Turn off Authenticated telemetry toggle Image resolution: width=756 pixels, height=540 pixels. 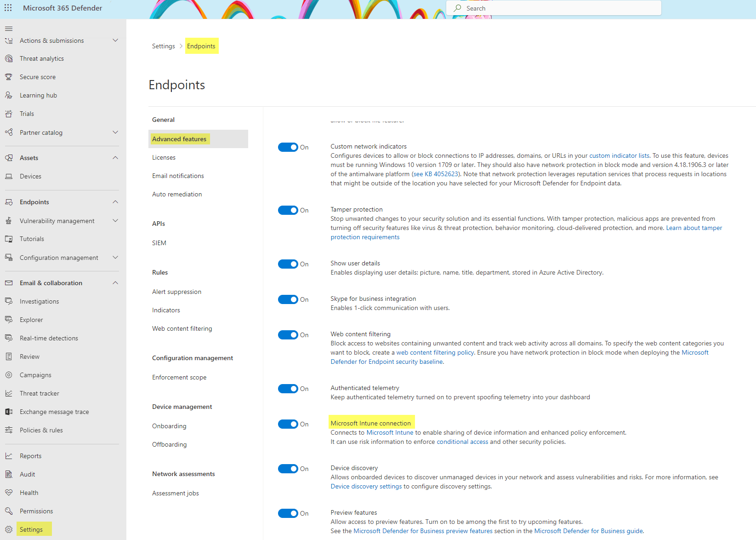coord(288,389)
